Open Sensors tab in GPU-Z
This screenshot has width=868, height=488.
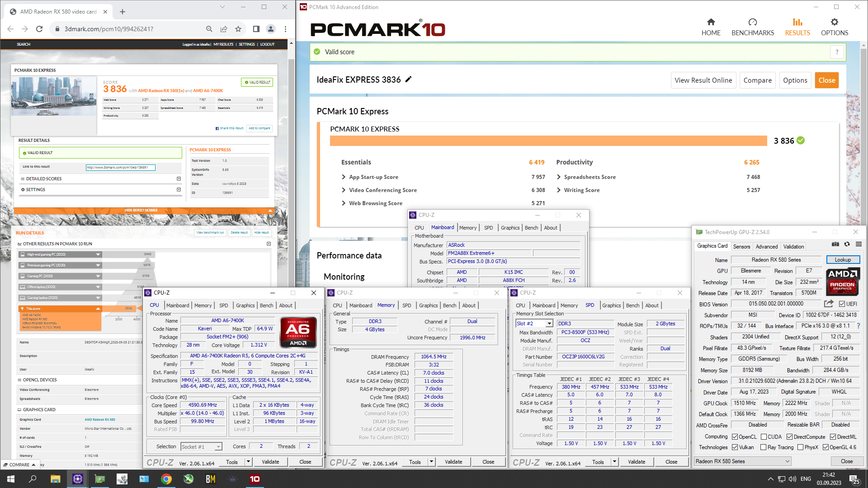(741, 247)
